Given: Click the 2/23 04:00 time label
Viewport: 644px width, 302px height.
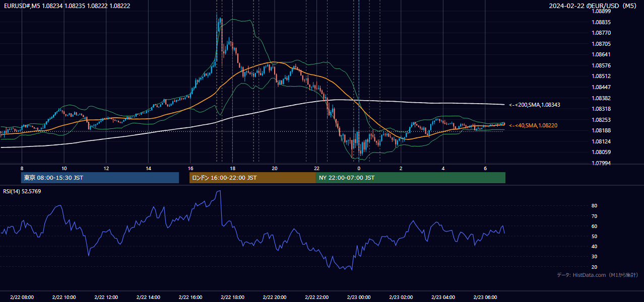Looking at the screenshot, I should [x=443, y=297].
